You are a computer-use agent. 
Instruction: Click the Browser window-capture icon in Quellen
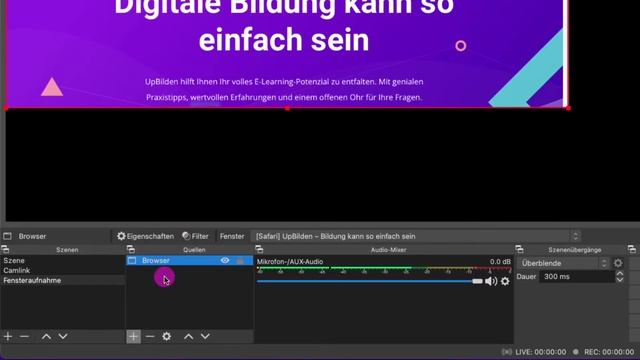pos(132,260)
